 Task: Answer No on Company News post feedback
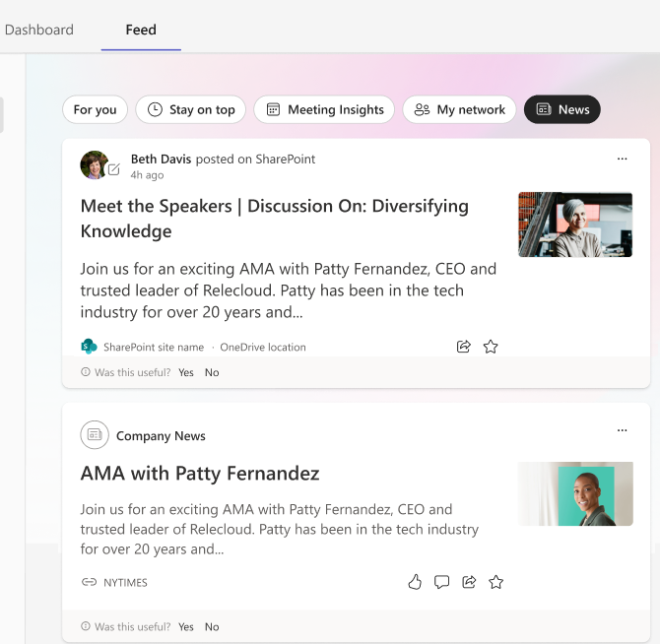click(212, 626)
